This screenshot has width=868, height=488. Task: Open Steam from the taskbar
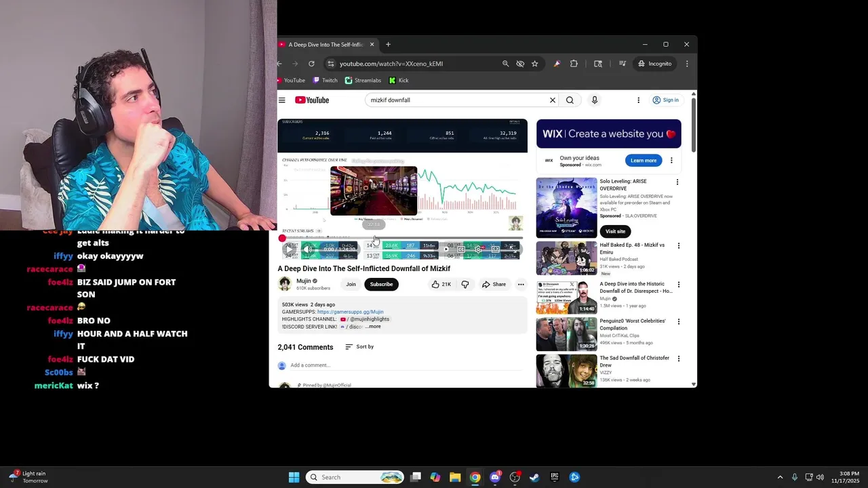click(534, 477)
